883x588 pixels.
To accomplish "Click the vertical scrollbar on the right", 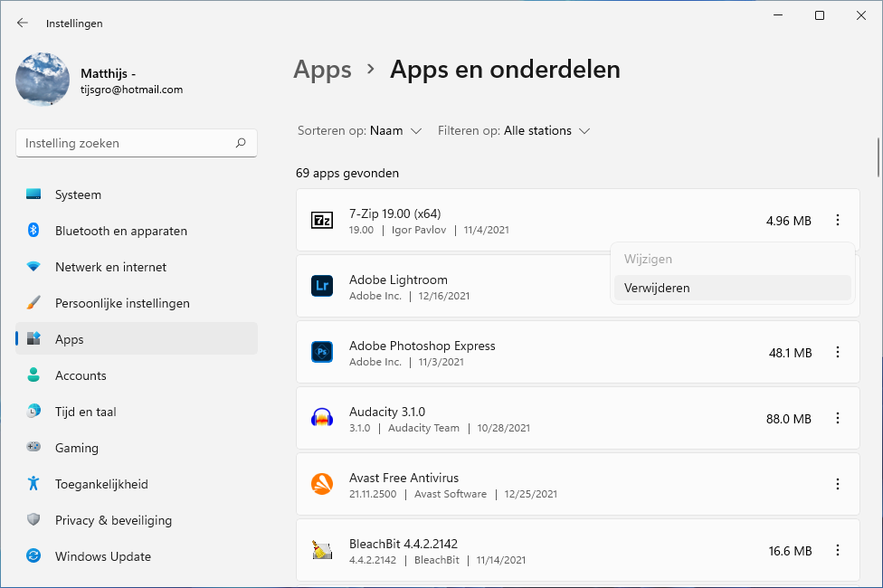I will pos(878,158).
